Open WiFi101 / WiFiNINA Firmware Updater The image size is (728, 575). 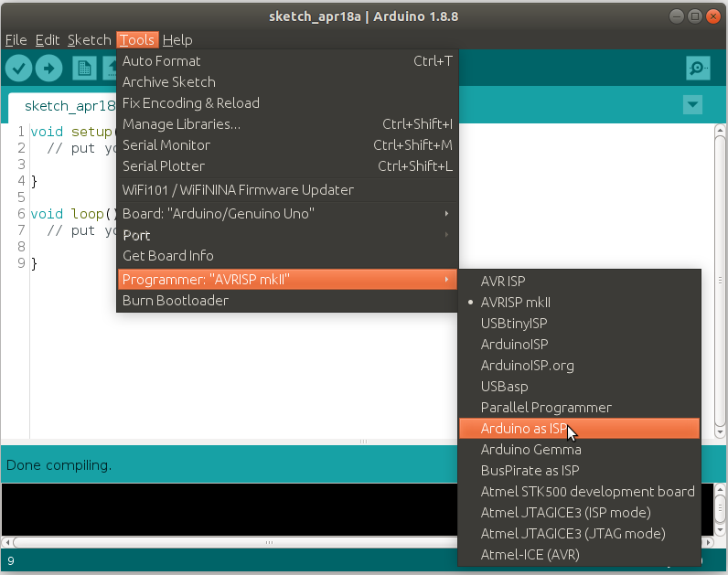click(x=287, y=190)
